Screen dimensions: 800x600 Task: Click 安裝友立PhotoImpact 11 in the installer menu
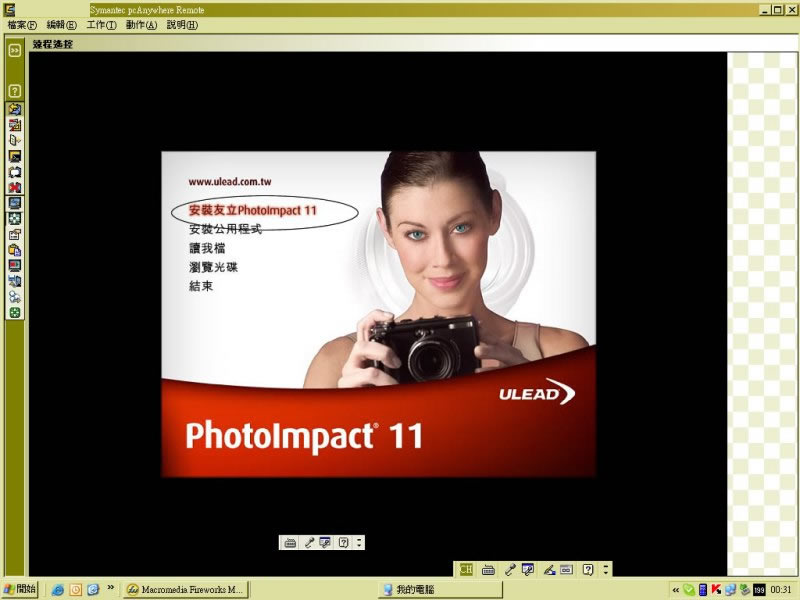tap(253, 210)
